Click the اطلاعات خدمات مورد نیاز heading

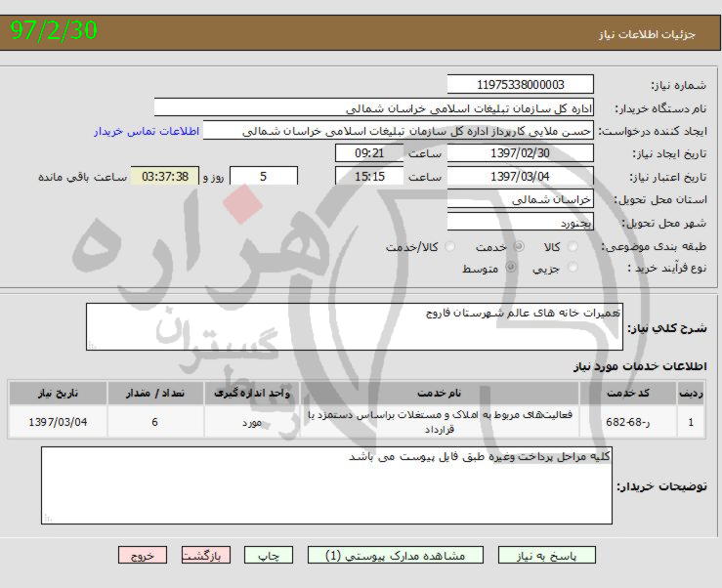coord(640,366)
